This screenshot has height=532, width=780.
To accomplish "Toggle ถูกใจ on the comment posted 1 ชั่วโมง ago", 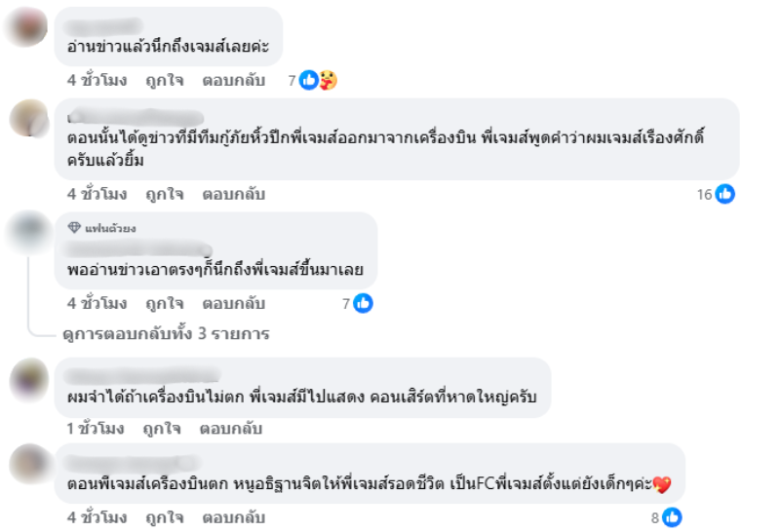I will (162, 429).
